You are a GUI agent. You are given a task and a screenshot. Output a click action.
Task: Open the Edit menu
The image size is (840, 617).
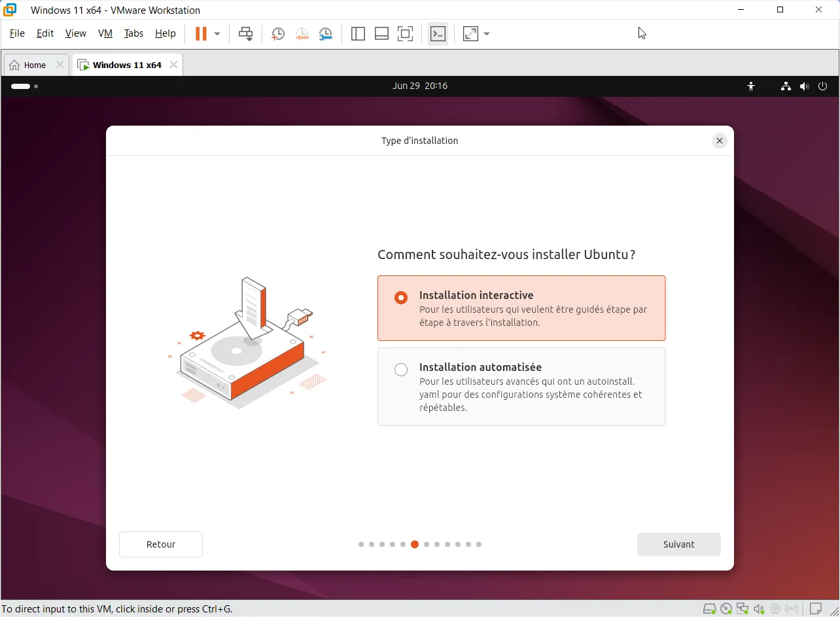click(x=45, y=33)
